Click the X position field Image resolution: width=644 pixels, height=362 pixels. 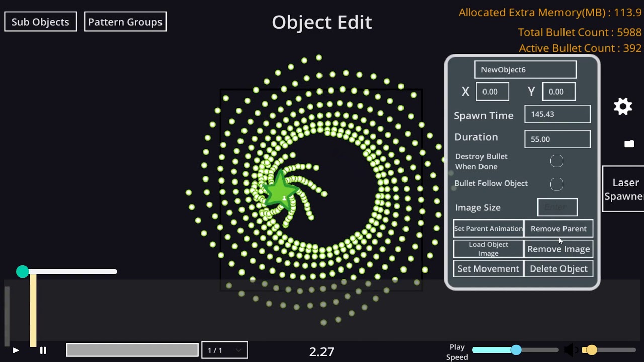(493, 92)
